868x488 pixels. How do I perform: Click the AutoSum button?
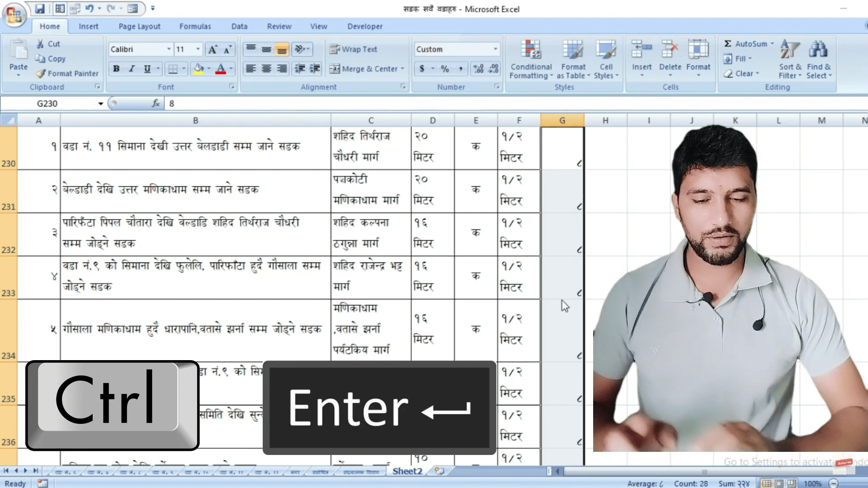(x=745, y=44)
